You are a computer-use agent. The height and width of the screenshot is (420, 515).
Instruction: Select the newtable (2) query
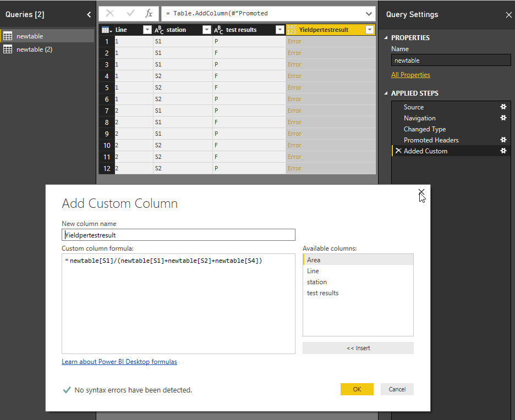click(x=47, y=49)
